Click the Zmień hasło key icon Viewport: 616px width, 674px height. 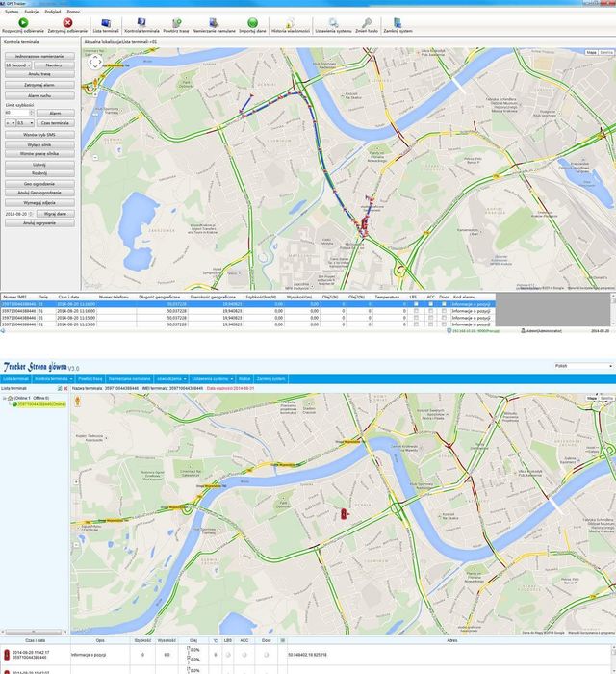point(367,23)
